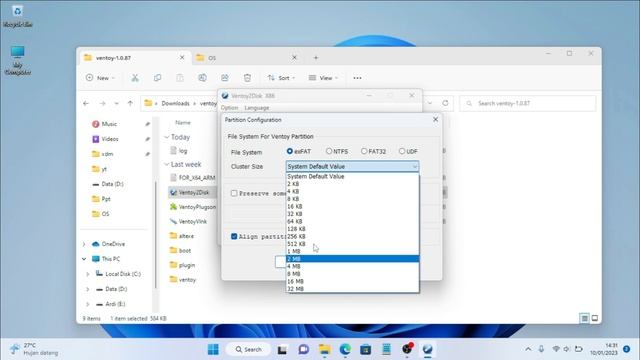This screenshot has height=360, width=640.
Task: Go back in File Explorer
Action: pyautogui.click(x=86, y=104)
